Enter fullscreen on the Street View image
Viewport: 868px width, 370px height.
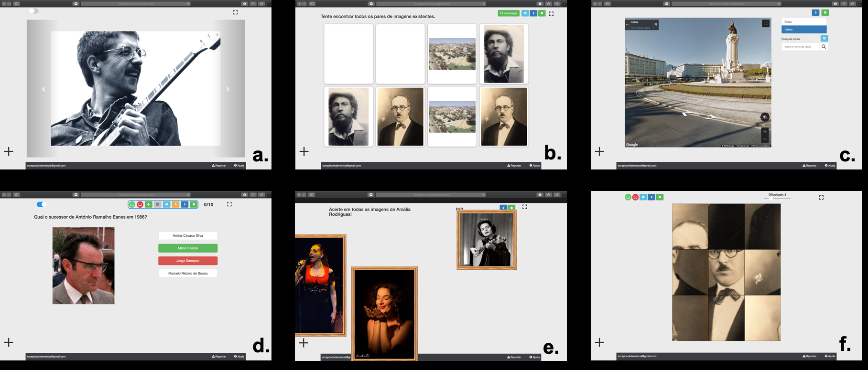(x=765, y=23)
